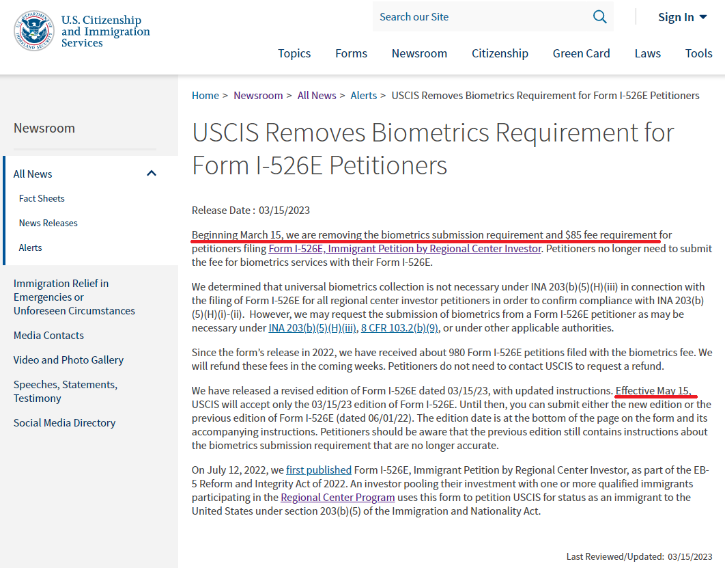The height and width of the screenshot is (568, 725).
Task: Open the Forms menu
Action: click(351, 54)
